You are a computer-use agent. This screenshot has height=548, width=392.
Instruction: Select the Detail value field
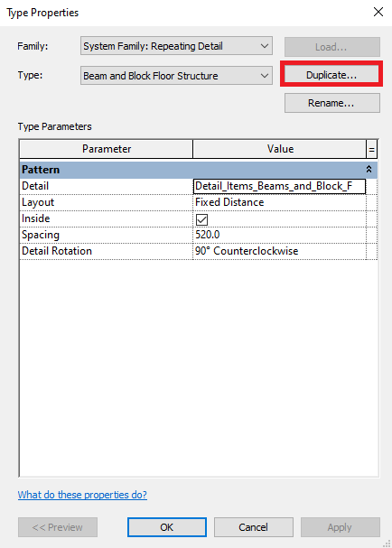click(x=279, y=186)
